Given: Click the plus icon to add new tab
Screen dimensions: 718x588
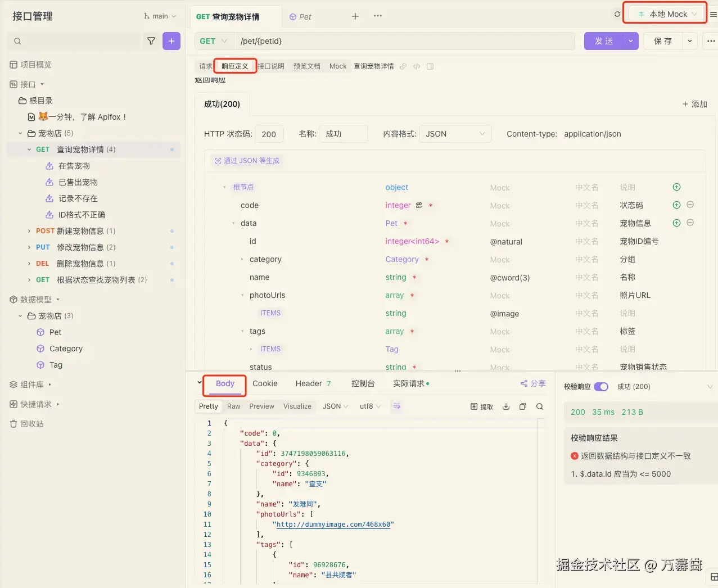Looking at the screenshot, I should pos(355,16).
